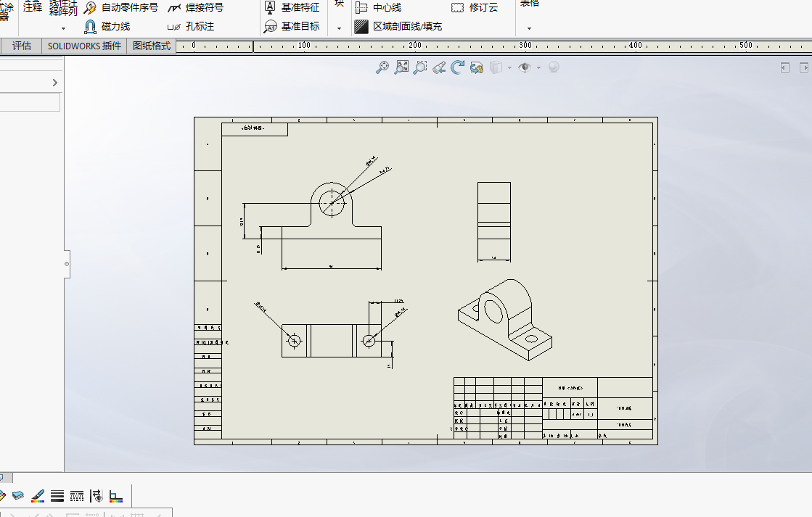The image size is (812, 517).
Task: Expand the 表格 (Tables) dropdown arrow
Action: pos(529,28)
